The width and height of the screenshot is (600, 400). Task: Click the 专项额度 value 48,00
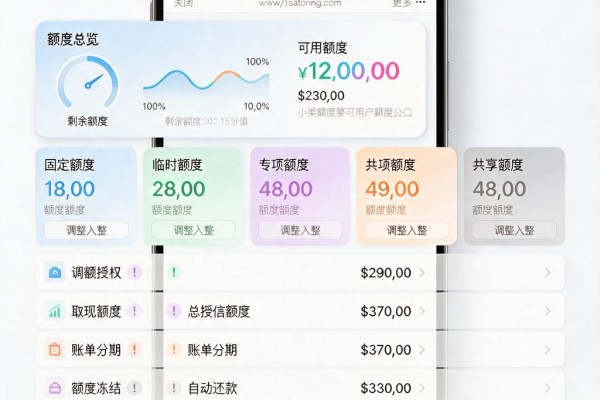click(286, 189)
